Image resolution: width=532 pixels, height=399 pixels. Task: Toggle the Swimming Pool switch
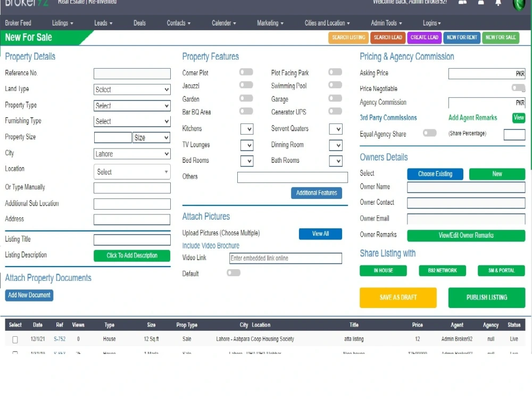(335, 85)
